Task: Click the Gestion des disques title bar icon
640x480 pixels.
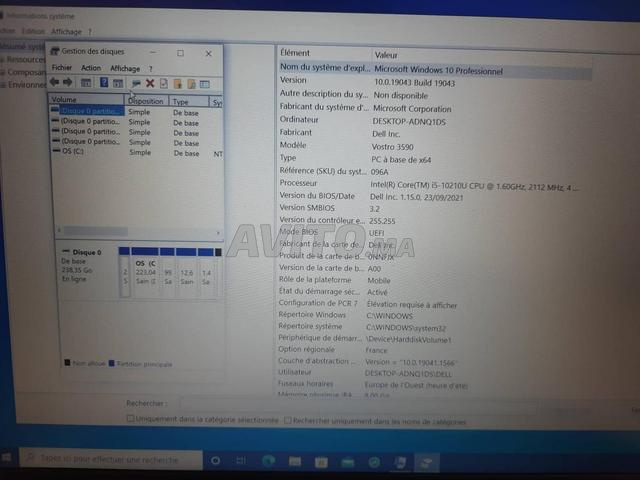Action: [x=55, y=51]
